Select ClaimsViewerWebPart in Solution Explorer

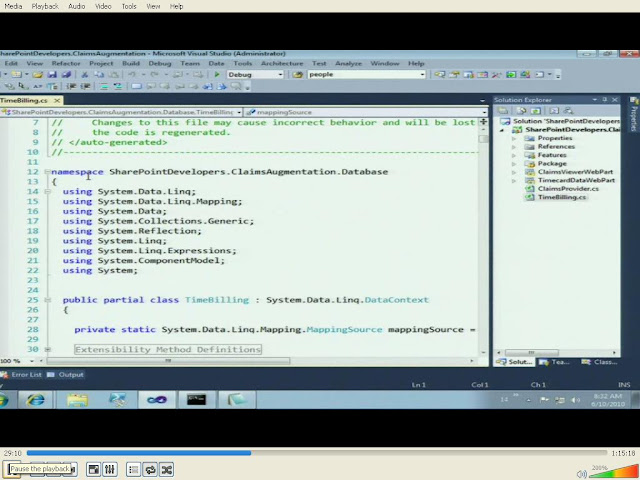pos(575,172)
